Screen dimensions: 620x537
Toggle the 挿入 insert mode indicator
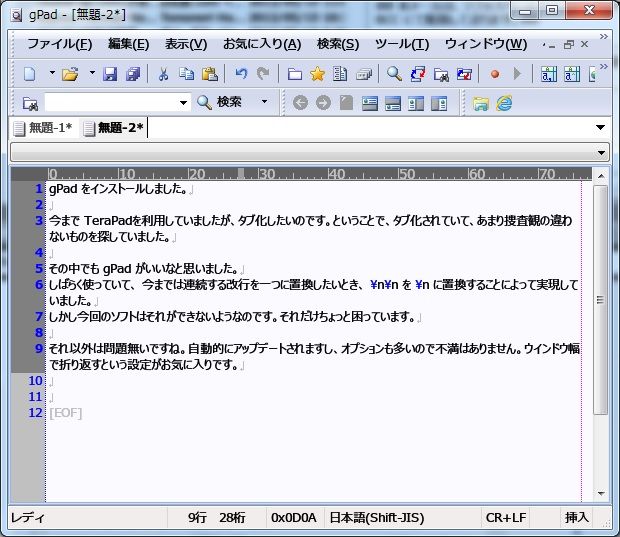577,518
